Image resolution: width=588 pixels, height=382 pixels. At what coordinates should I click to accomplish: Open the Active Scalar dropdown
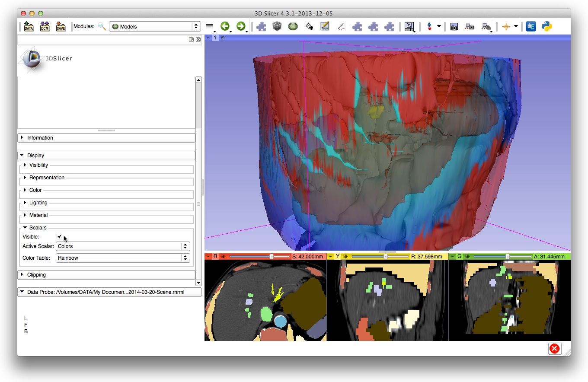coord(122,246)
